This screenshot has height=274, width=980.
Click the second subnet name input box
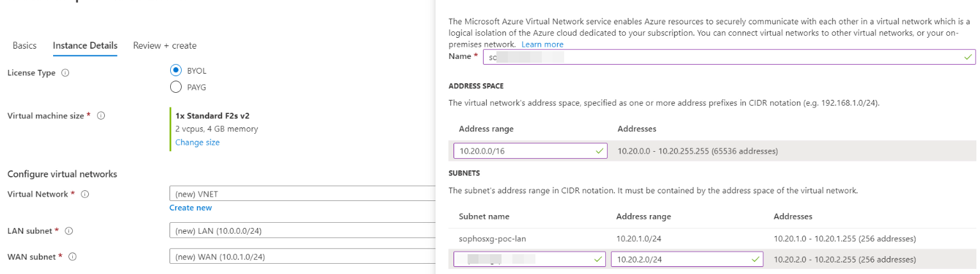(525, 259)
